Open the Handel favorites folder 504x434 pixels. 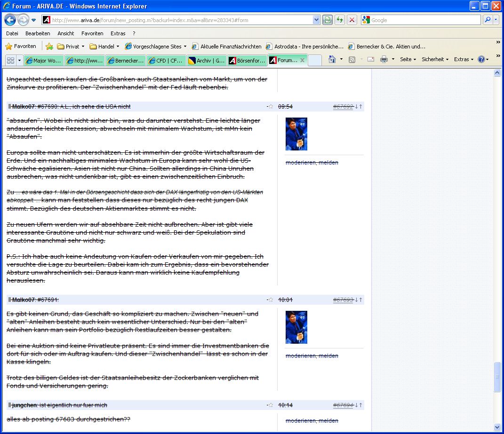tap(104, 47)
